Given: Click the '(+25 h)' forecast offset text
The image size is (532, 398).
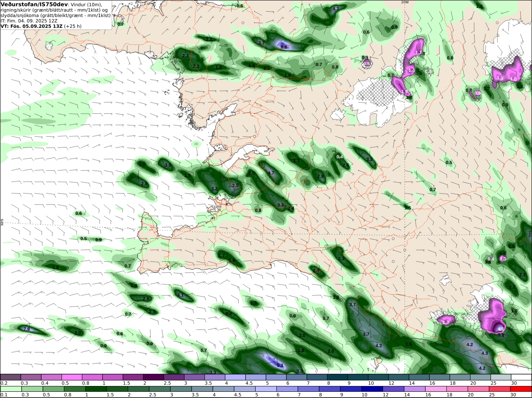Looking at the screenshot, I should 73,26.
